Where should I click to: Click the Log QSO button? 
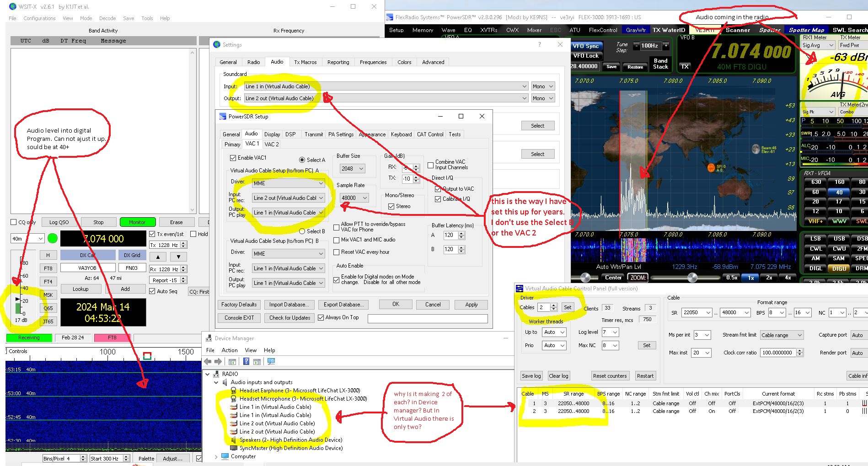(59, 222)
